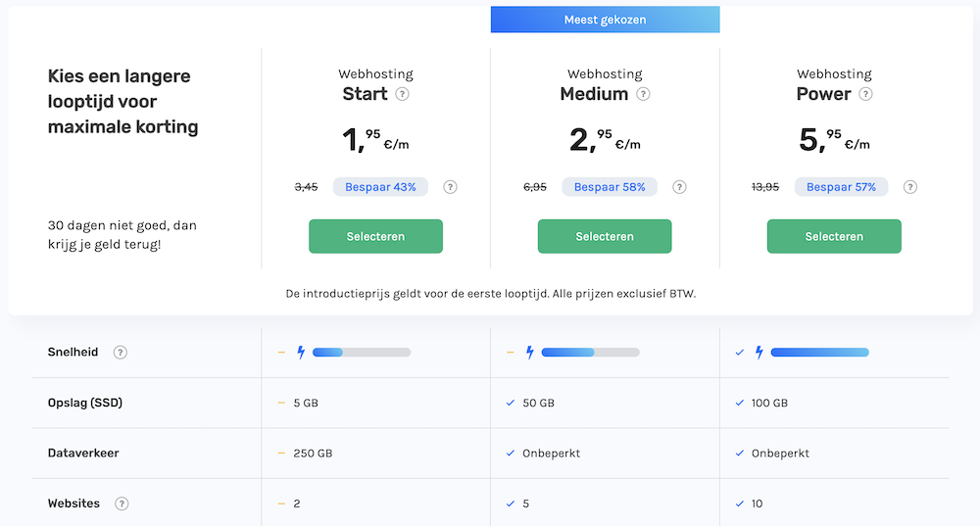Click the lightning bolt in Start column
Image resolution: width=980 pixels, height=526 pixels.
[301, 353]
